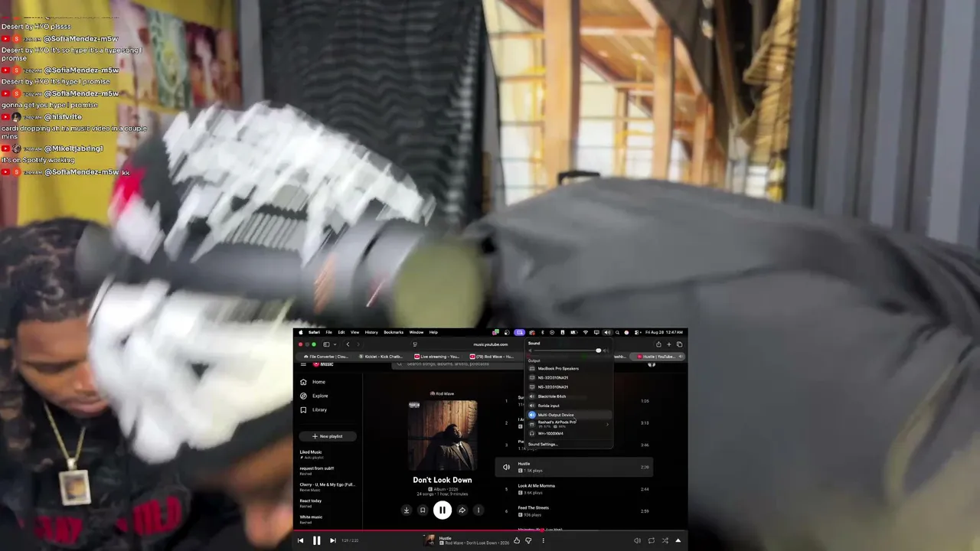Toggle the YouTube Music hamburger menu
This screenshot has width=980, height=551.
coord(303,364)
